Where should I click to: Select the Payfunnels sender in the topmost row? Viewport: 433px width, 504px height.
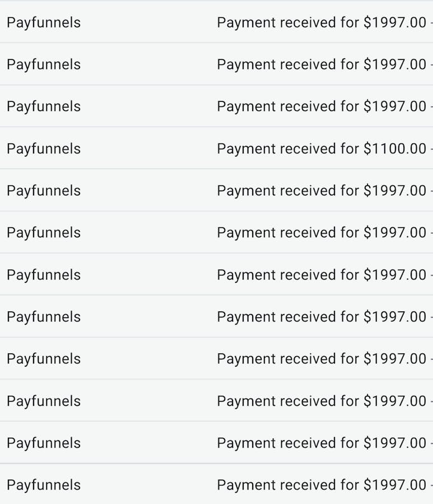[x=44, y=23]
